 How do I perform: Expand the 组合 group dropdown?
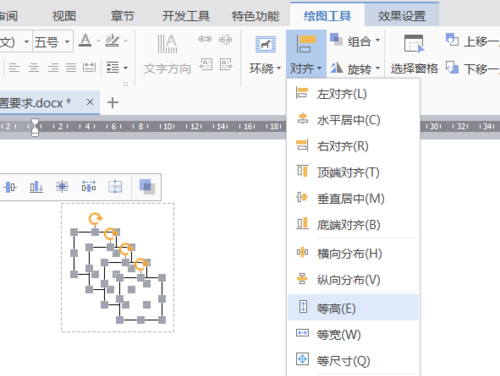pos(378,40)
